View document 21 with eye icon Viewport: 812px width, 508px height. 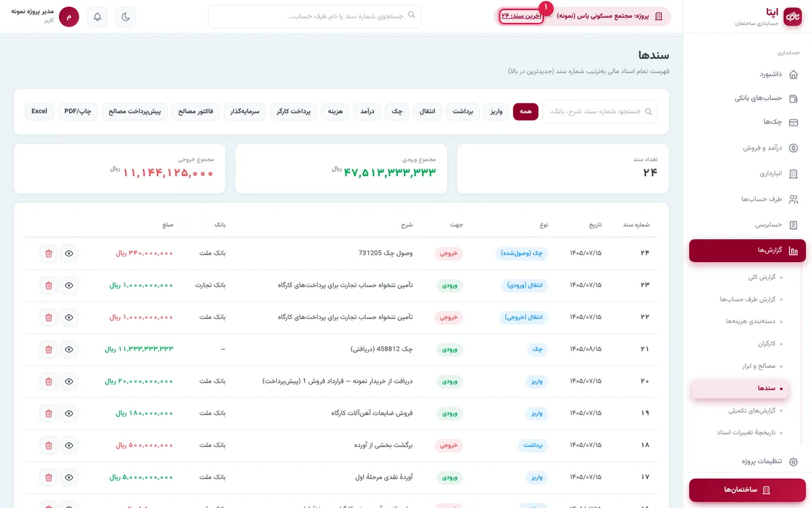pos(69,350)
